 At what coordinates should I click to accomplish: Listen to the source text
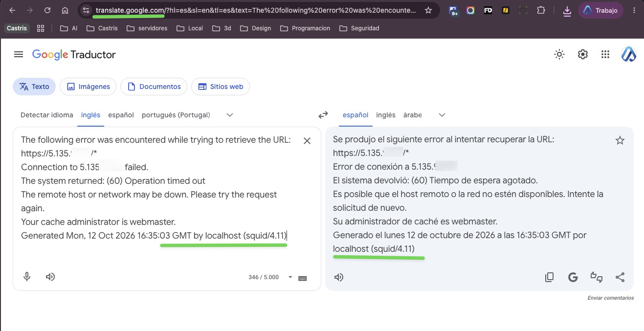50,277
